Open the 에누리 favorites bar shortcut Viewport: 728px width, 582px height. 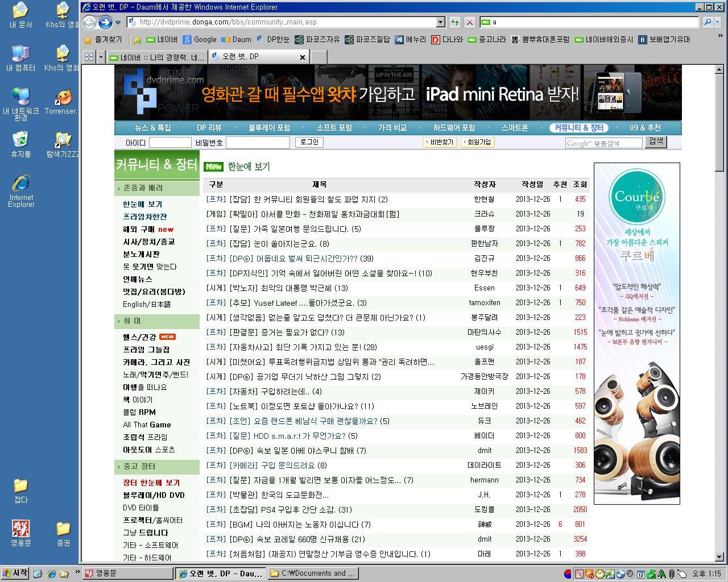tap(411, 40)
